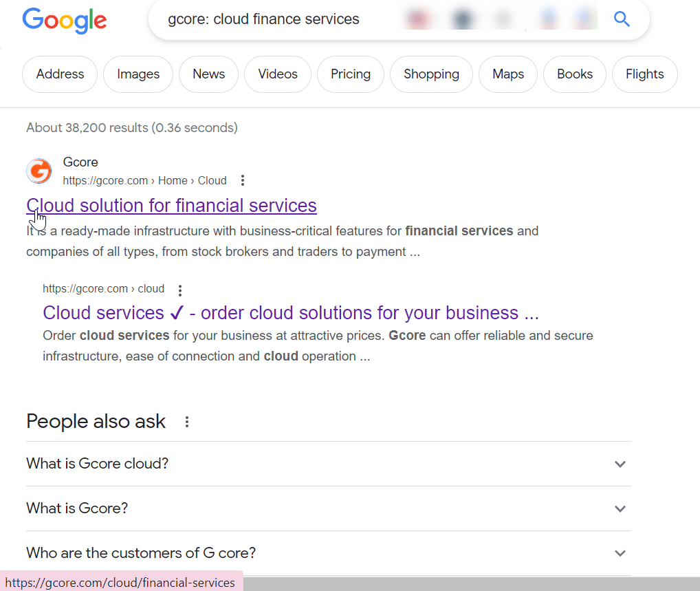Select the Shopping filter chip
Viewport: 700px width, 591px height.
[x=431, y=74]
